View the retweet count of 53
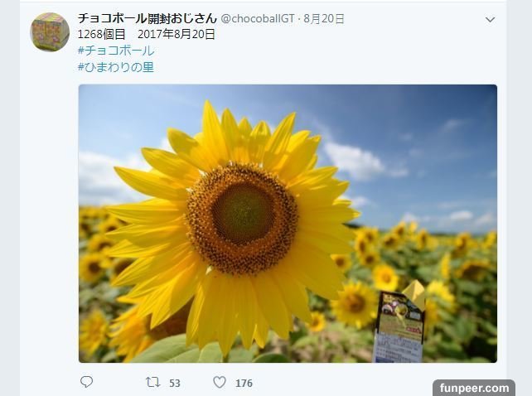The width and height of the screenshot is (532, 396). (174, 383)
